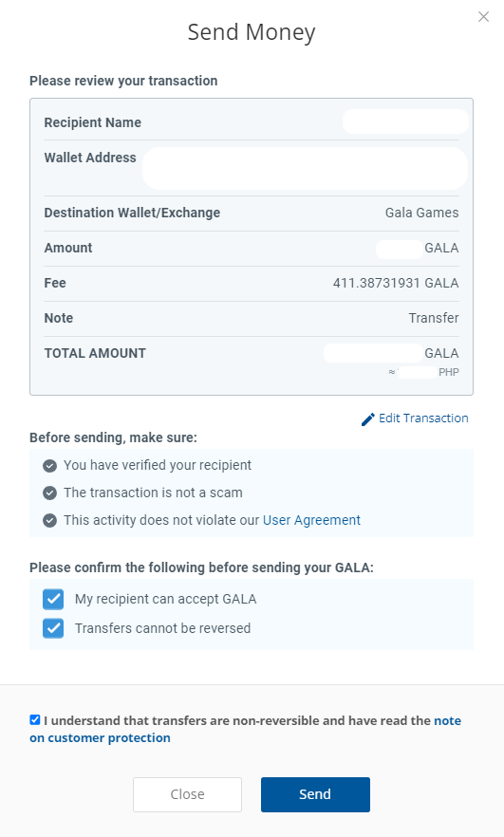This screenshot has width=504, height=837.
Task: Click the pencil icon beside Edit Transaction
Action: [x=367, y=419]
